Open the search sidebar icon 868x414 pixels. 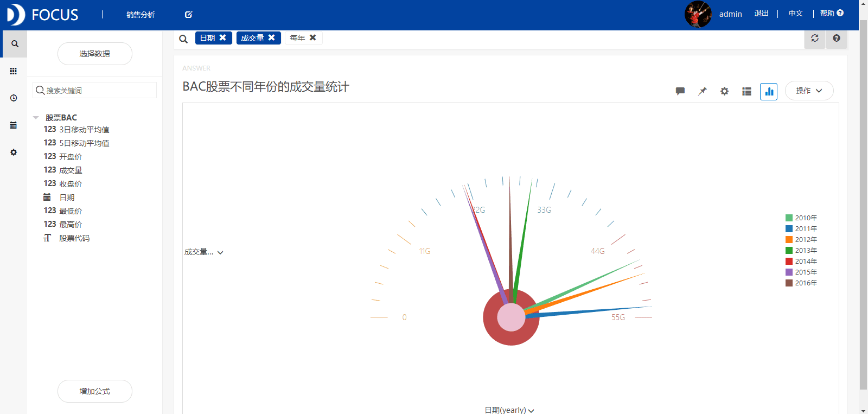15,44
